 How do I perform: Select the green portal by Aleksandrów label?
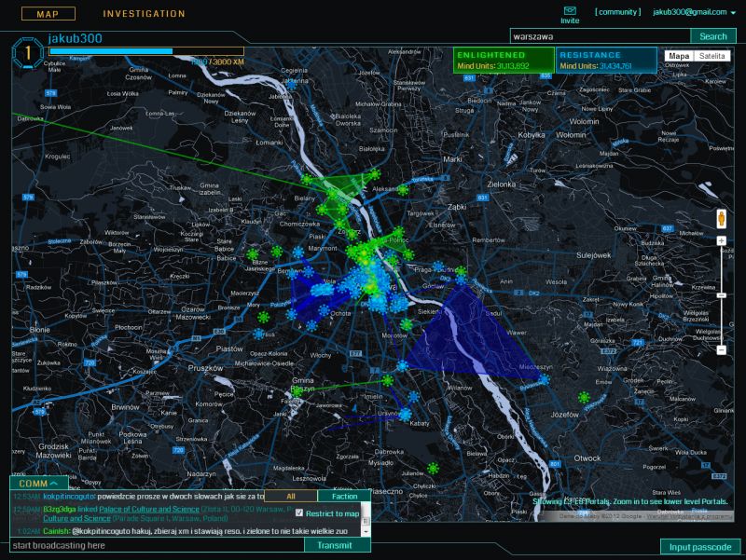404,190
